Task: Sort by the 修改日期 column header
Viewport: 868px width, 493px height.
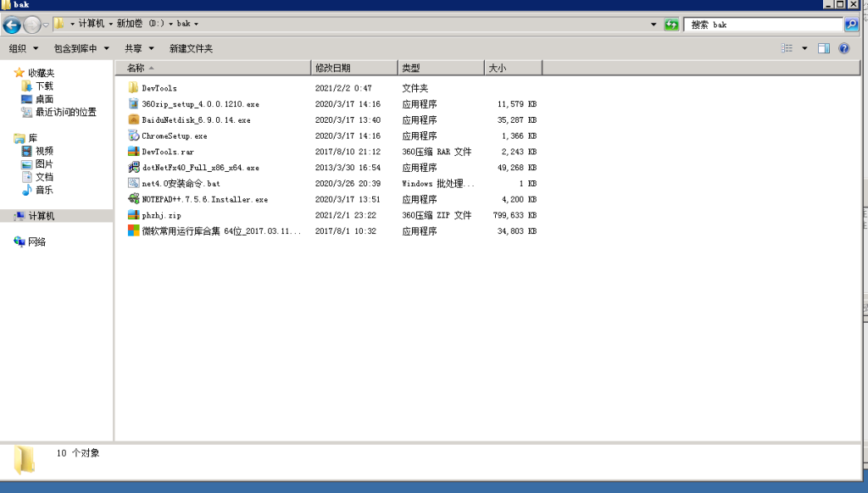Action: pos(354,68)
